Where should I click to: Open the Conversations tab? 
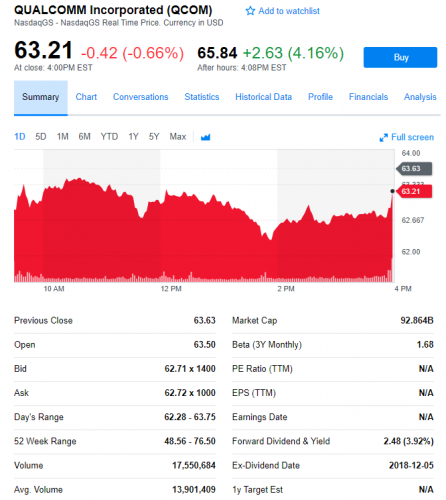pos(141,97)
